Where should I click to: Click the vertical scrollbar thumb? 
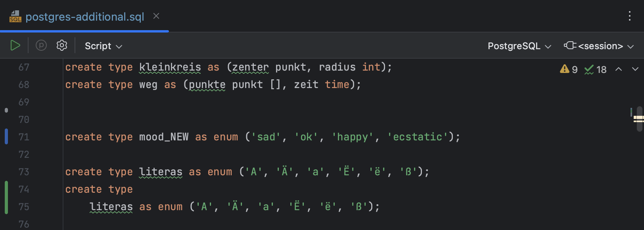pos(639,119)
